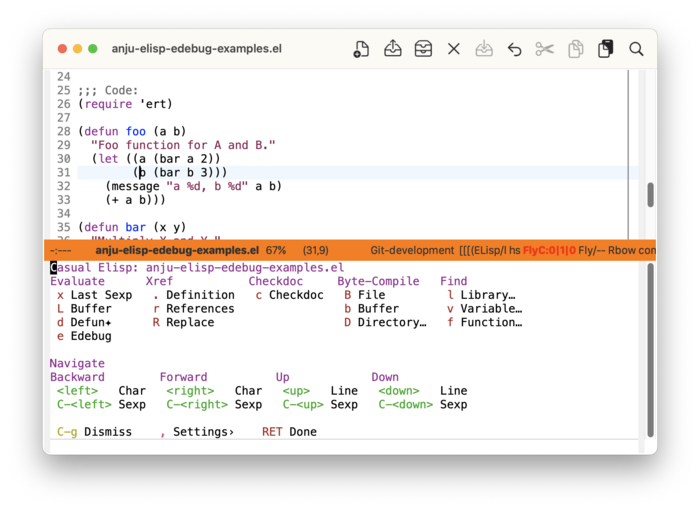Image resolution: width=700 pixels, height=511 pixels.
Task: Choose Byte-Compile Buffer entry
Action: point(372,309)
